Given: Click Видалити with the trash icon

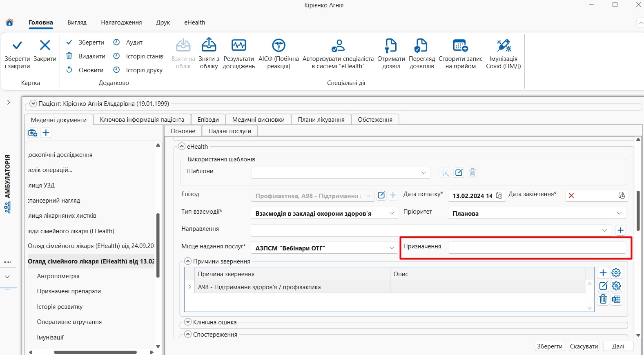Looking at the screenshot, I should point(86,56).
